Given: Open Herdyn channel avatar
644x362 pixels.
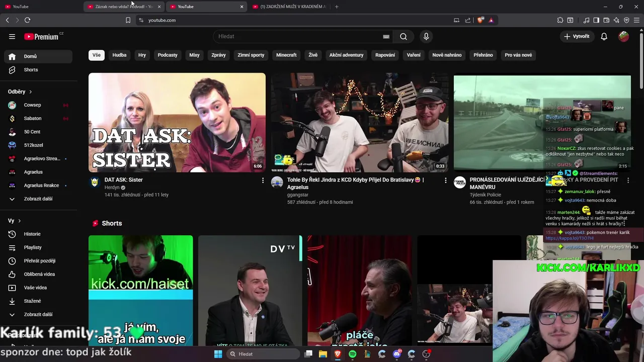Looking at the screenshot, I should click(95, 182).
